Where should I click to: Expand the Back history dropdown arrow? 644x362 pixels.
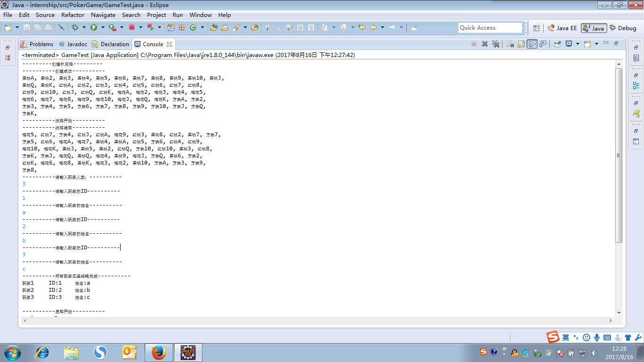tap(382, 27)
